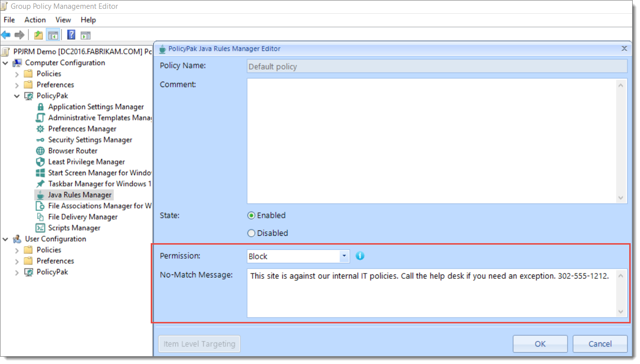Screen dimensions: 640x364
Task: Click the Comment box scroll-down arrow
Action: [621, 198]
